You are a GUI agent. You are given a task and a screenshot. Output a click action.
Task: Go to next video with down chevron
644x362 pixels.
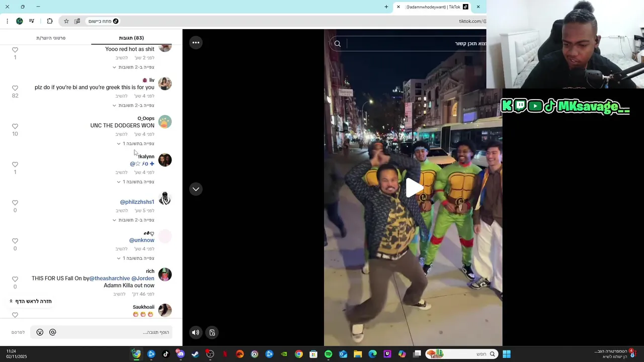(196, 189)
